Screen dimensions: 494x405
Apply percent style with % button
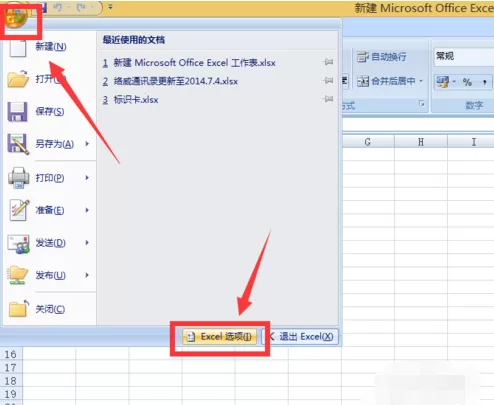point(467,82)
